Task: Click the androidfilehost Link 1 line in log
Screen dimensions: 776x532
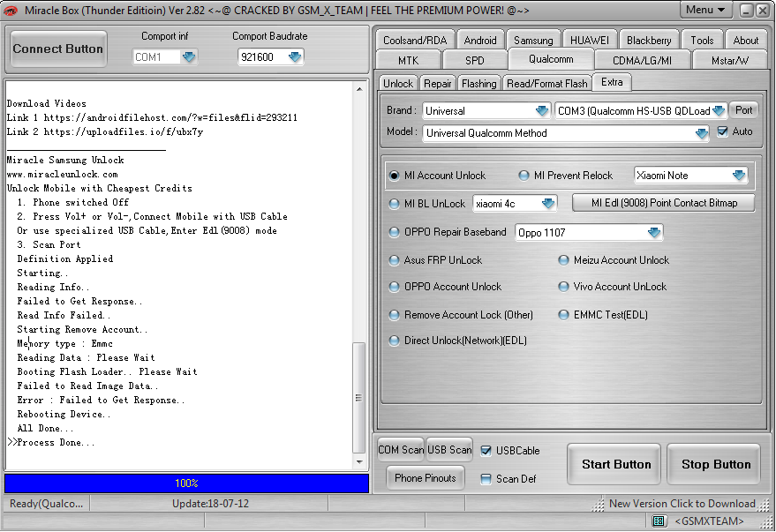Action: click(153, 117)
